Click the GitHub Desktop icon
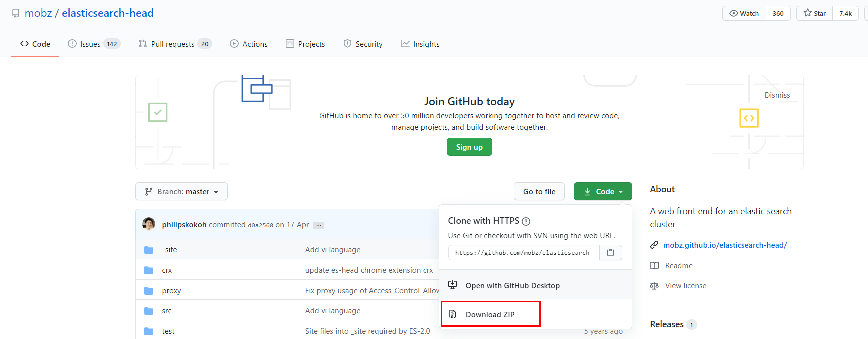 coord(452,285)
